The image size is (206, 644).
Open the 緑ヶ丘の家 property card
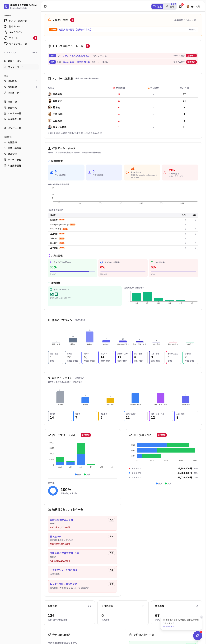[82, 540]
